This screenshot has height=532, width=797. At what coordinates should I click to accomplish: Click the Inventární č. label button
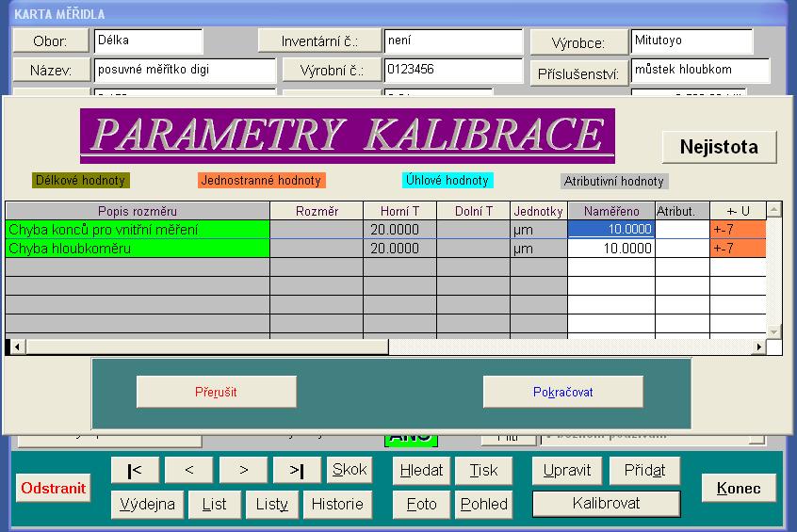(319, 41)
